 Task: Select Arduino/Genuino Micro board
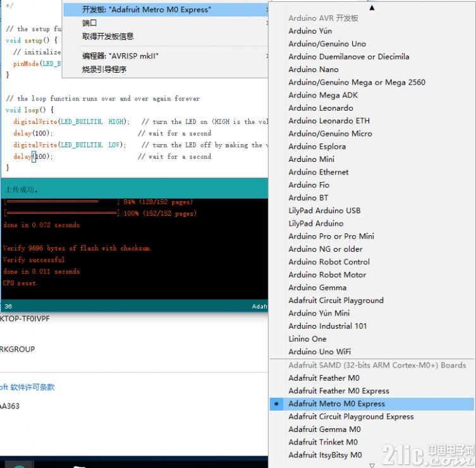pos(372,133)
